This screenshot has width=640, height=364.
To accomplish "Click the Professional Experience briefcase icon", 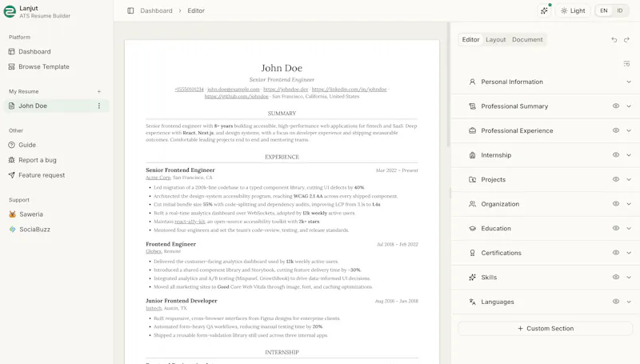I will click(x=472, y=130).
